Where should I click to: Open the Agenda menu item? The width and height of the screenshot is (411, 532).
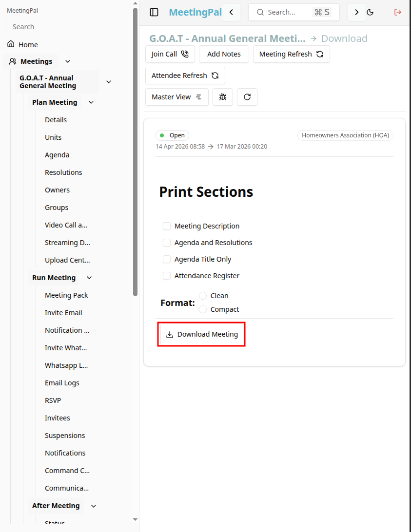(57, 155)
